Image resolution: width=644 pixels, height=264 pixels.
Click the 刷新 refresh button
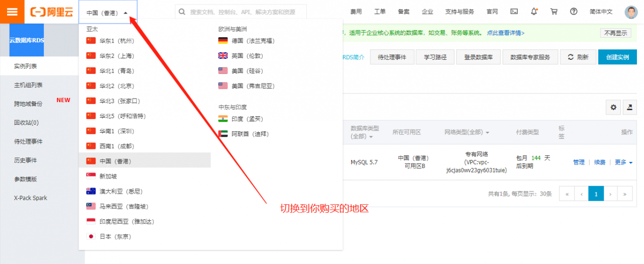(578, 57)
